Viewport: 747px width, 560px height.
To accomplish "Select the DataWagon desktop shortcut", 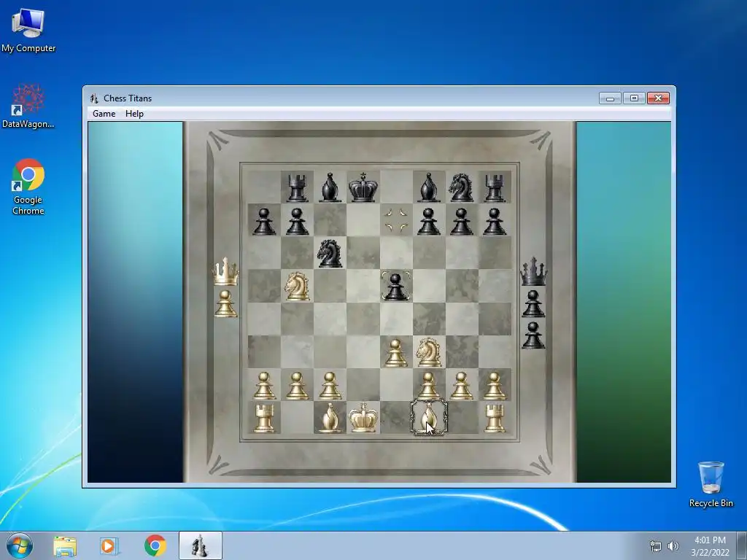I will point(28,106).
